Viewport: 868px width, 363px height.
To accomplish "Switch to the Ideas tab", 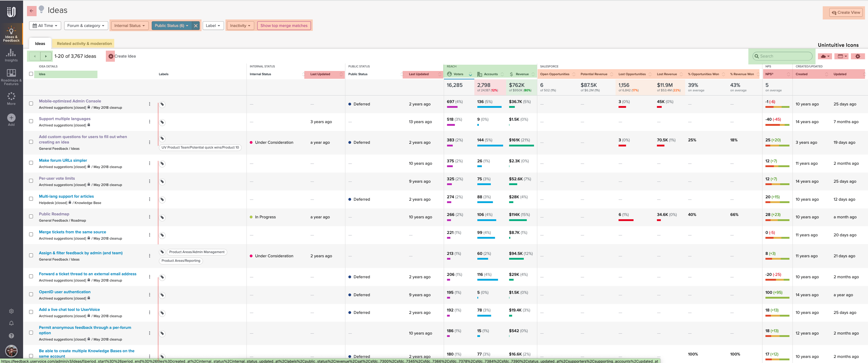I will click(x=40, y=44).
